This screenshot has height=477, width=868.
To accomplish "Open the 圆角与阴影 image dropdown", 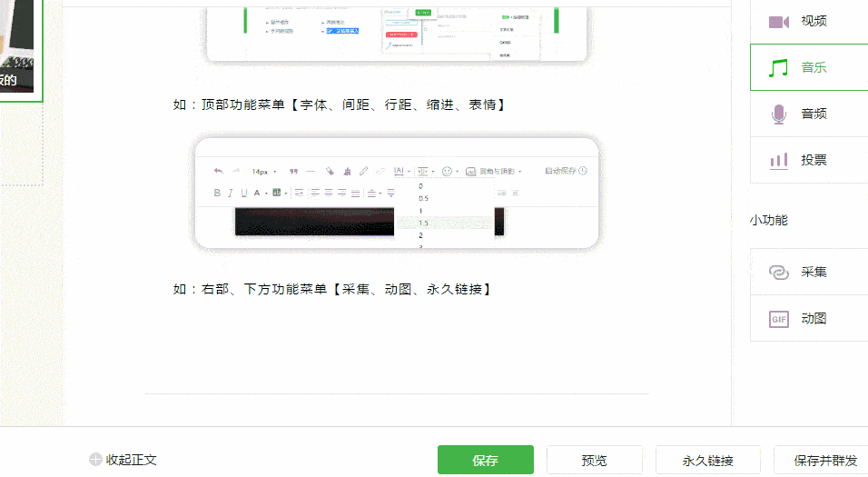I will (x=494, y=171).
